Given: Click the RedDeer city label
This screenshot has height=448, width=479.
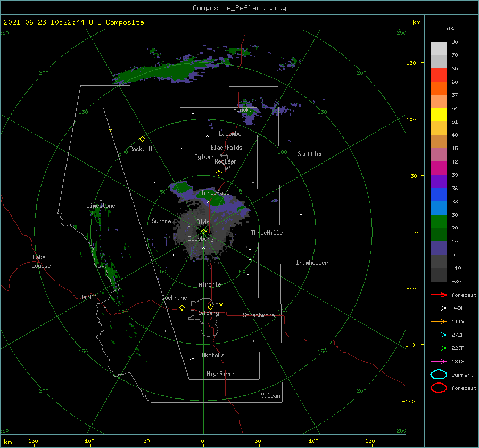Looking at the screenshot, I should tap(226, 161).
